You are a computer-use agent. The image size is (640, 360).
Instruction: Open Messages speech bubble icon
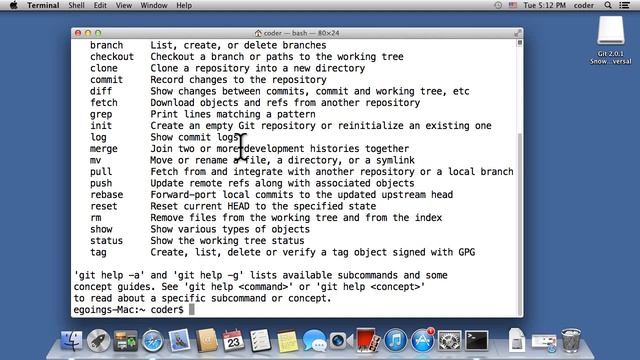click(314, 340)
